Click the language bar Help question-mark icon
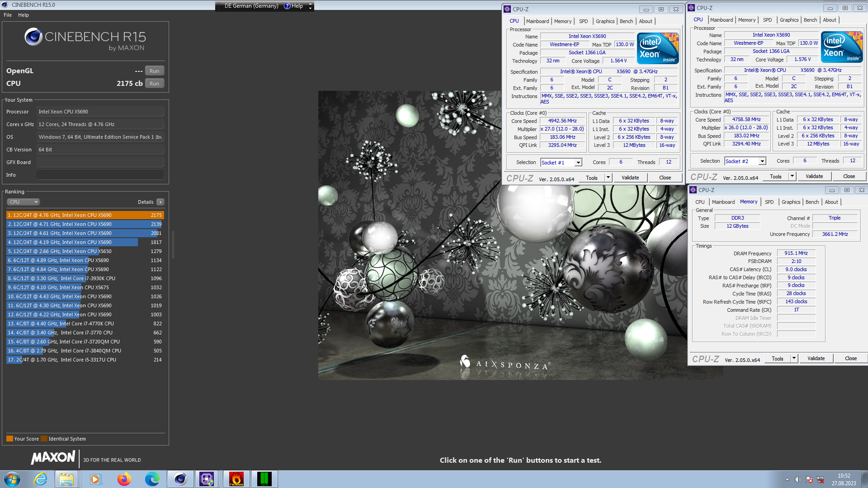Screen dimensions: 868x488 [x=287, y=6]
